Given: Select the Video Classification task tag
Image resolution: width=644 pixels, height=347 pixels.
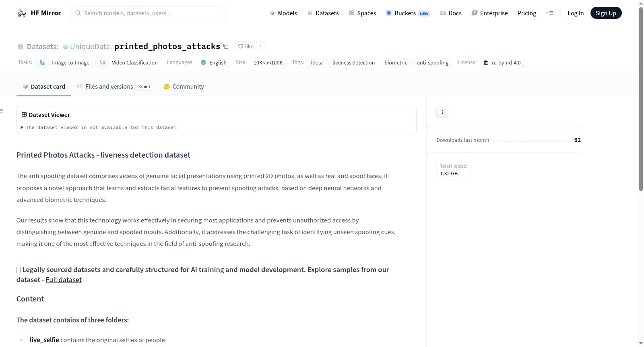Looking at the screenshot, I should (x=128, y=62).
